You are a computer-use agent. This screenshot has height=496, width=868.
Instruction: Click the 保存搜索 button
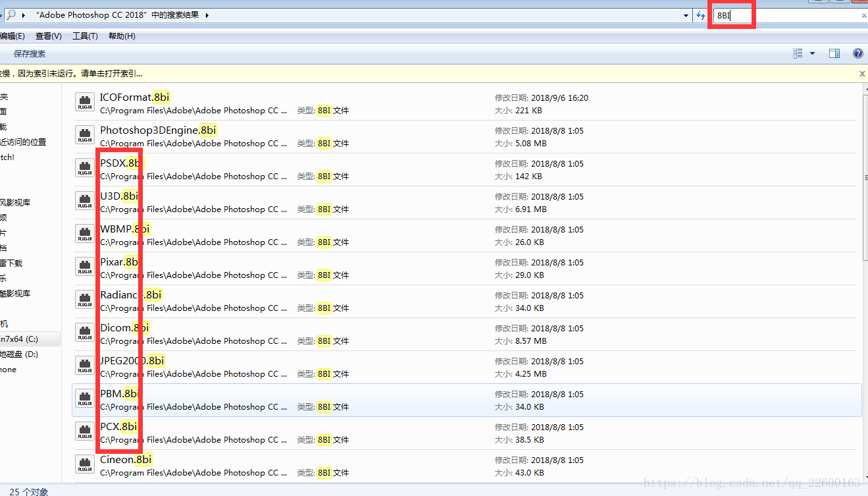tap(30, 54)
